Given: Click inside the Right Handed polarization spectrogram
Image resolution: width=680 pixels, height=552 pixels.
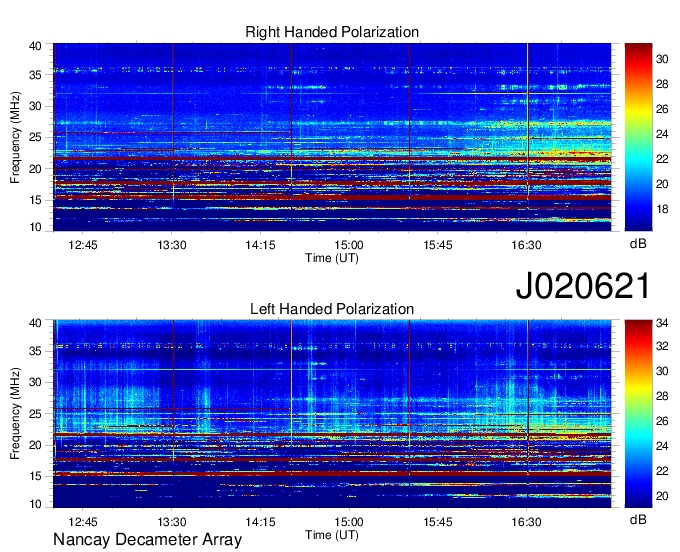Looking at the screenshot, I should (332, 137).
